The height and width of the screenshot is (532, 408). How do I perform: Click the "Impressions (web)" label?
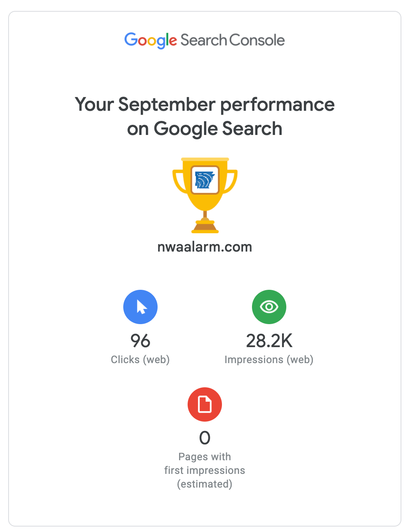269,360
